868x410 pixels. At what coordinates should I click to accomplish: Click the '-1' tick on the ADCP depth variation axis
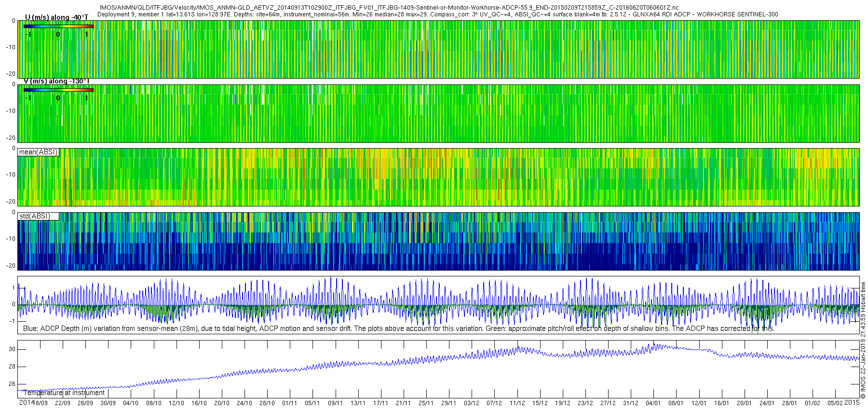click(13, 321)
